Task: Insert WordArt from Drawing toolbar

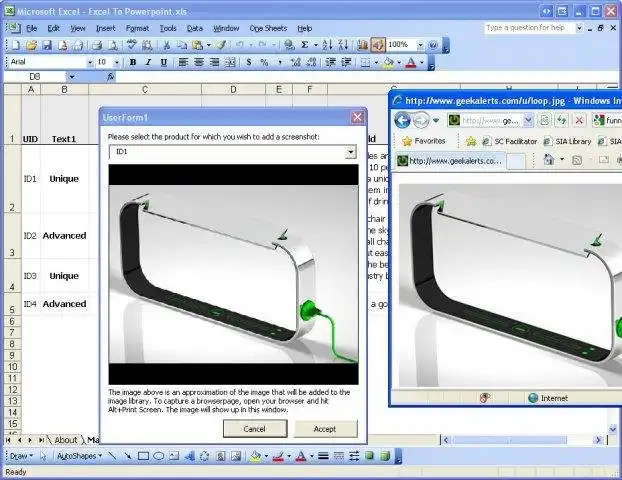Action: pyautogui.click(x=190, y=456)
